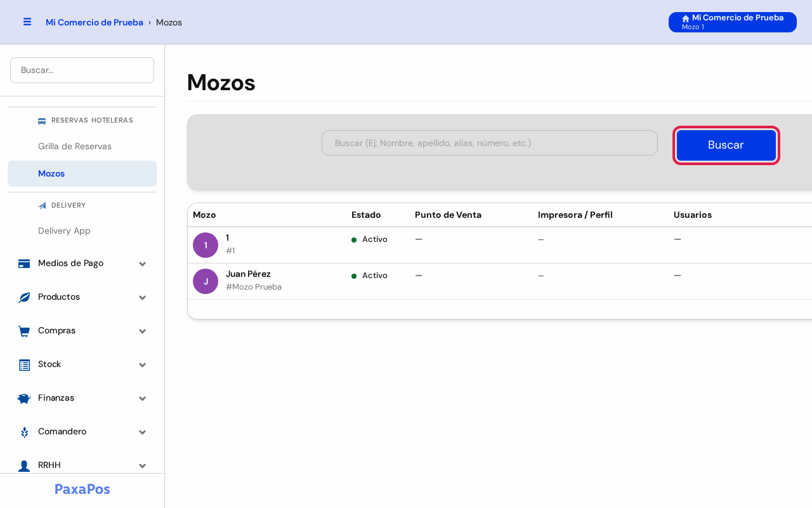This screenshot has width=812, height=508.
Task: Click the Reservas Hoteleras bed icon
Action: point(42,121)
